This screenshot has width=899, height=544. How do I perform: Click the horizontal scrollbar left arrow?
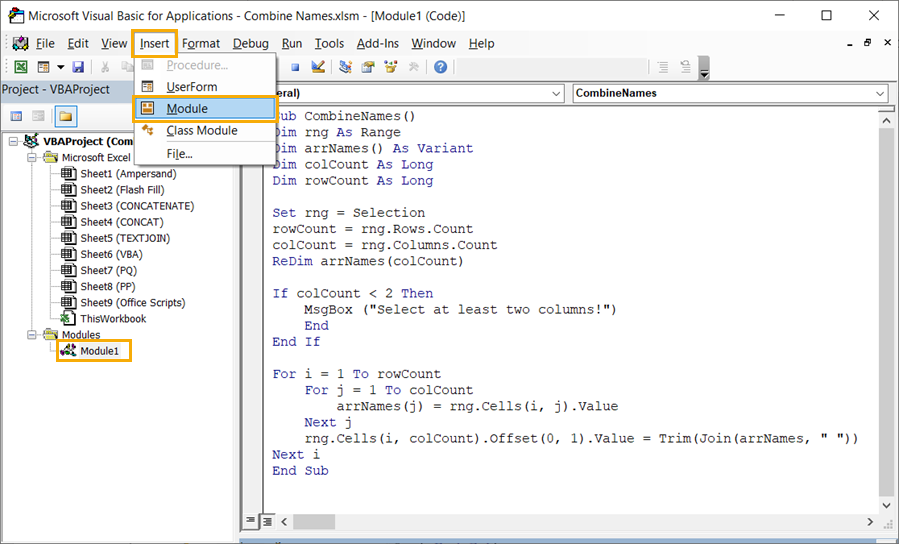(x=284, y=521)
